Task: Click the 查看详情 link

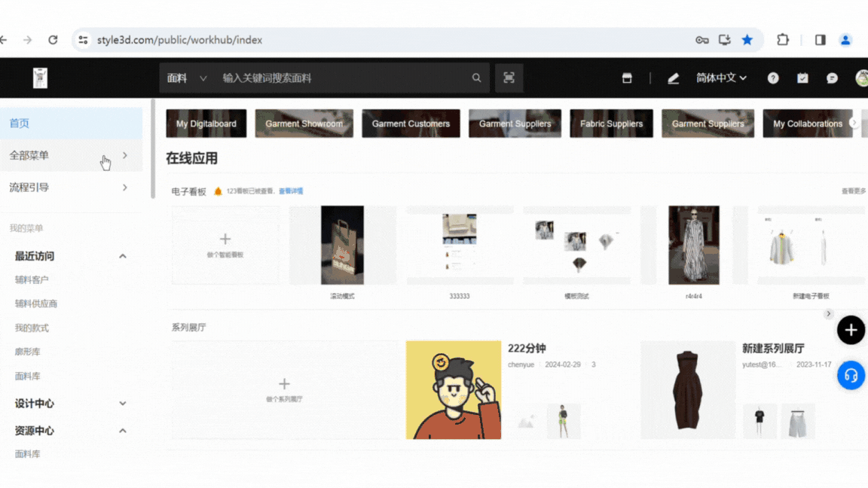Action: point(291,191)
